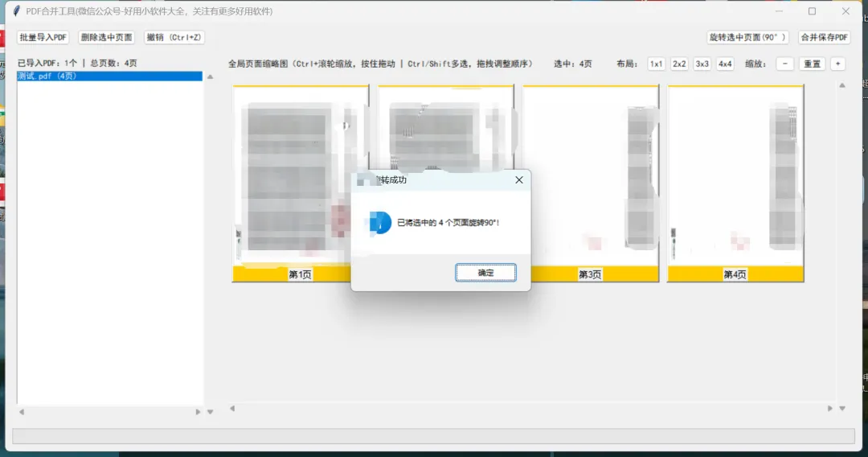Screen dimensions: 868x457
Task: Click the 已导入PDF: 1个 status text
Action: (x=47, y=63)
